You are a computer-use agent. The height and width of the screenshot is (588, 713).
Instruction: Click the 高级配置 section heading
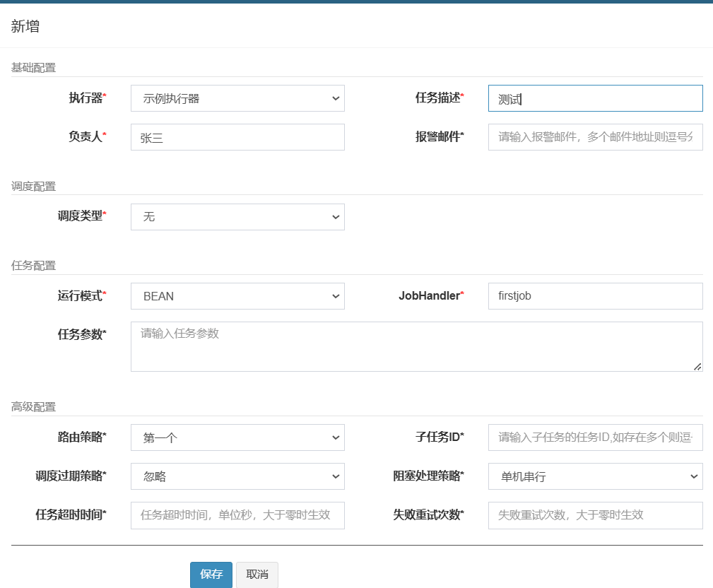33,407
